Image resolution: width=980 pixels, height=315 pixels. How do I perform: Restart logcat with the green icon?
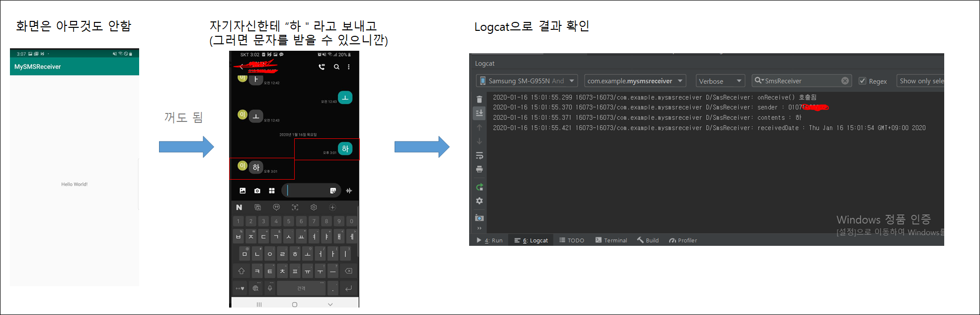tap(479, 187)
